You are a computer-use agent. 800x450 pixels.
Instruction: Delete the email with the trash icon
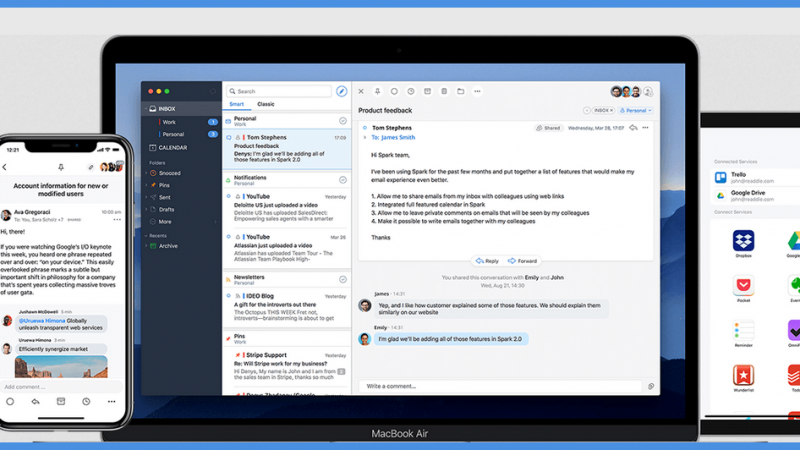pyautogui.click(x=444, y=91)
